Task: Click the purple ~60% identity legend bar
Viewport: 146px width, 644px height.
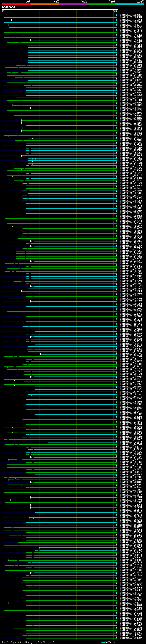Action: 73,4
